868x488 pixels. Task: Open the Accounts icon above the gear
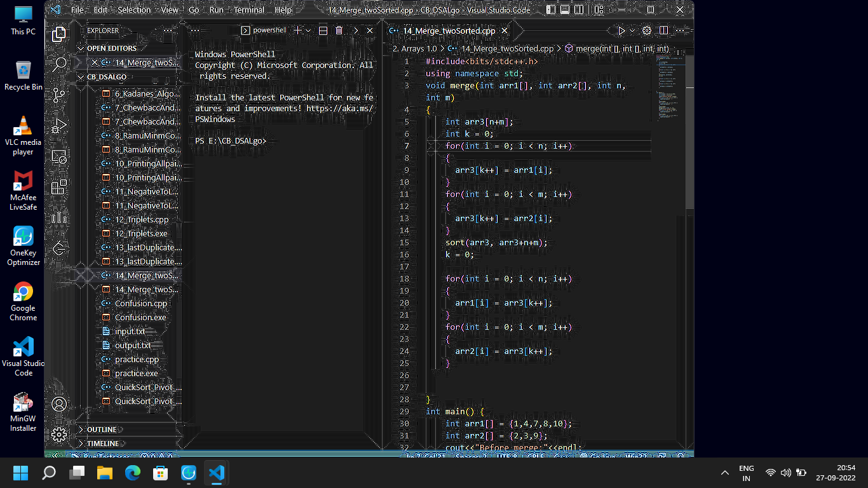(59, 403)
